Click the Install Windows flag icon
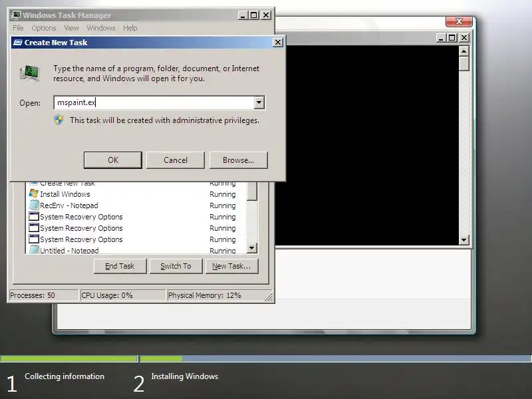Screen dimensions: 532x399 click(x=34, y=194)
